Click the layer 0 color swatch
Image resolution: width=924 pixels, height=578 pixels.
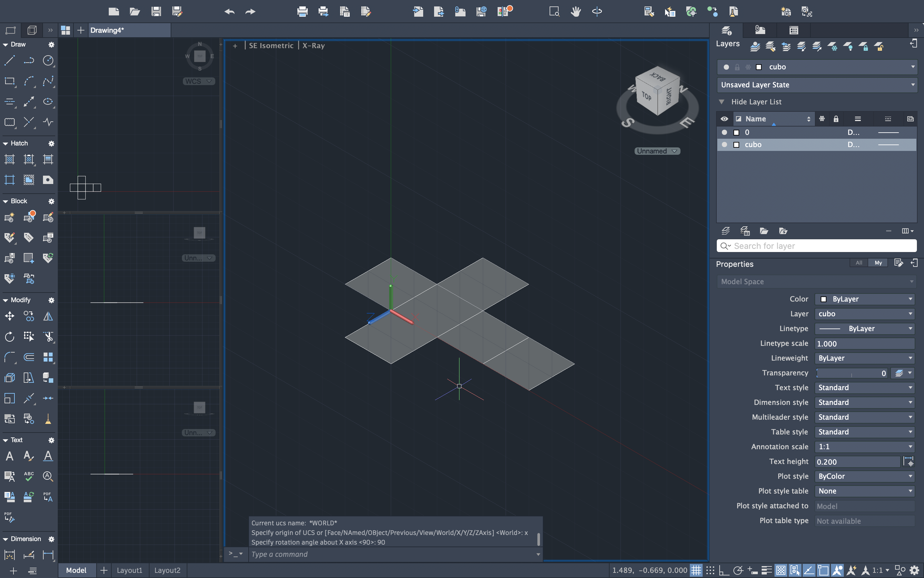coord(737,132)
